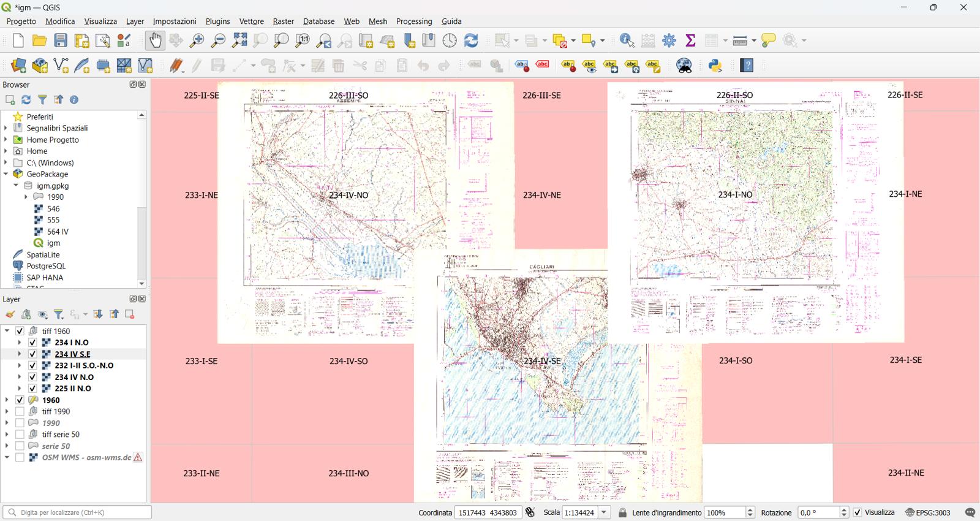This screenshot has height=521, width=980.
Task: Click the EPSG:3003 CRS button
Action: tap(927, 512)
